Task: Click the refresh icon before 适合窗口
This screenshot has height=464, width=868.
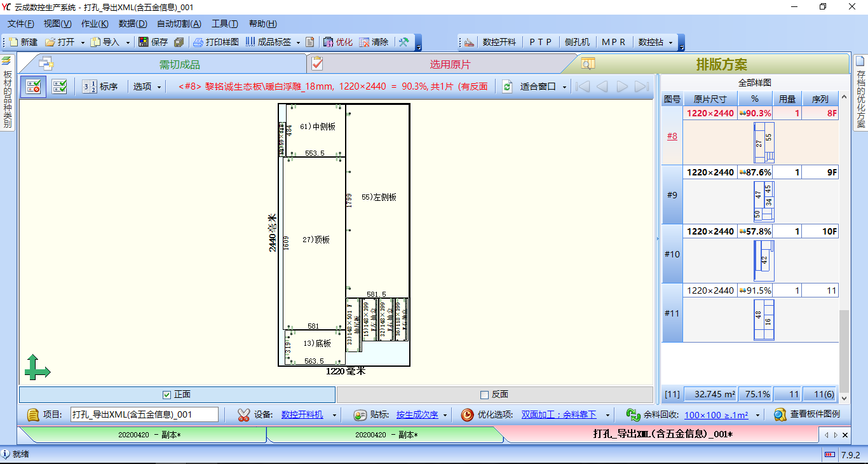Action: point(507,86)
